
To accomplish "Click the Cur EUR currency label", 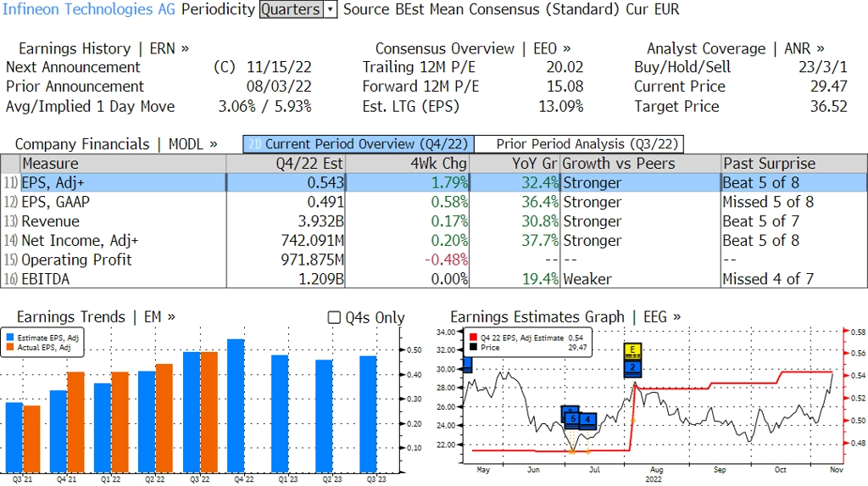I will click(652, 9).
